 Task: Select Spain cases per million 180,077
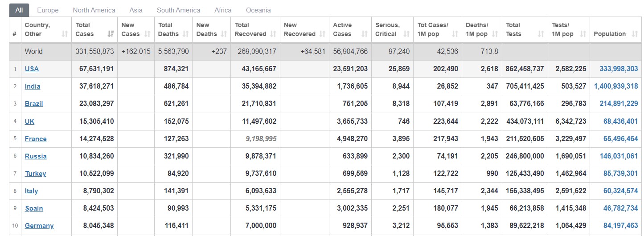tap(446, 208)
